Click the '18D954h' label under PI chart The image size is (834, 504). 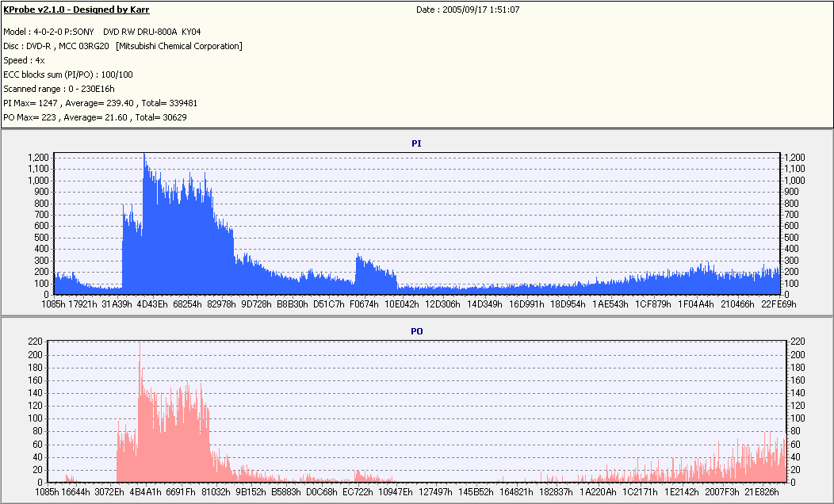coord(568,304)
